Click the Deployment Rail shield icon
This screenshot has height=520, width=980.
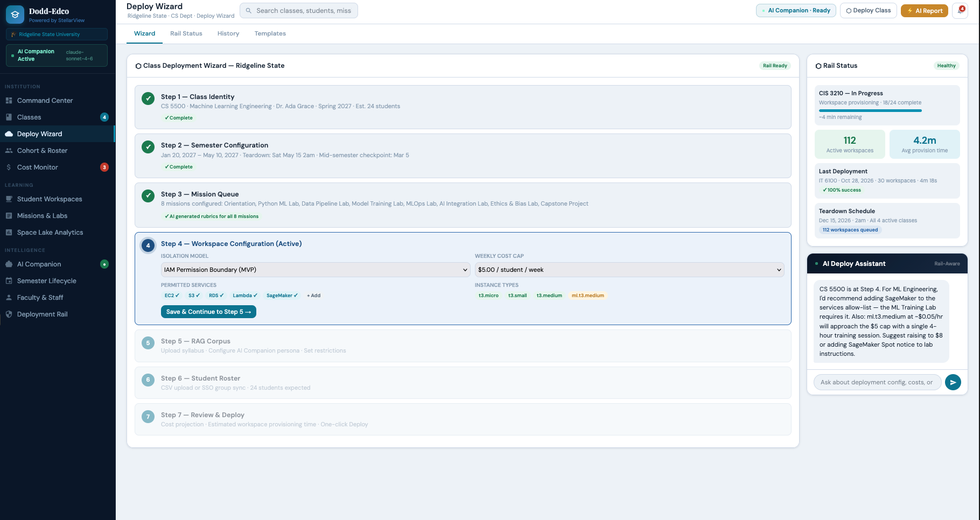[x=9, y=314]
